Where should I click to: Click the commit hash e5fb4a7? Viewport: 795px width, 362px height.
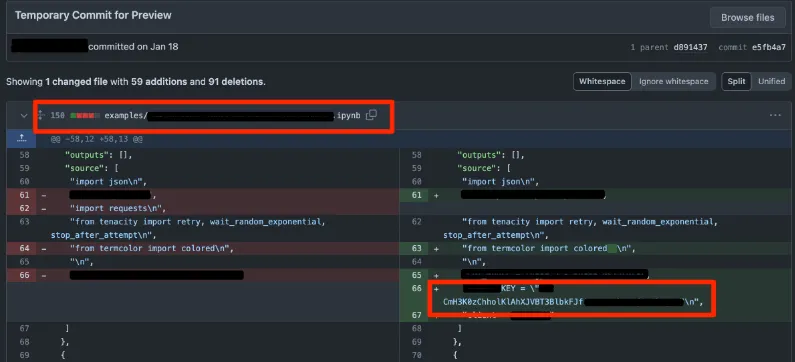(769, 47)
